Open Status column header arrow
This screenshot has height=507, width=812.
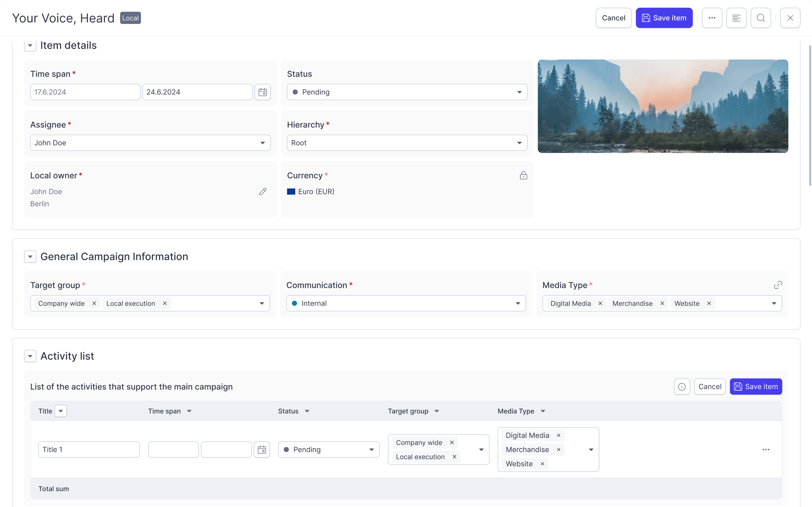307,411
